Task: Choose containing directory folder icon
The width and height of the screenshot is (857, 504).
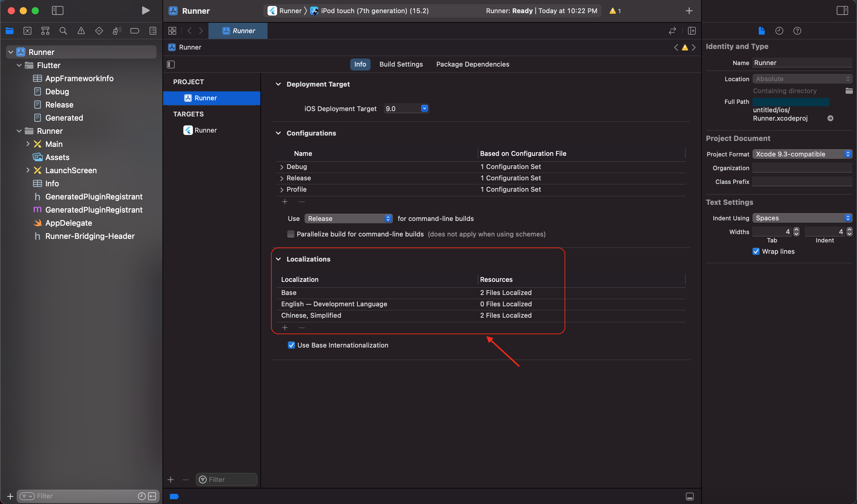Action: pos(849,91)
